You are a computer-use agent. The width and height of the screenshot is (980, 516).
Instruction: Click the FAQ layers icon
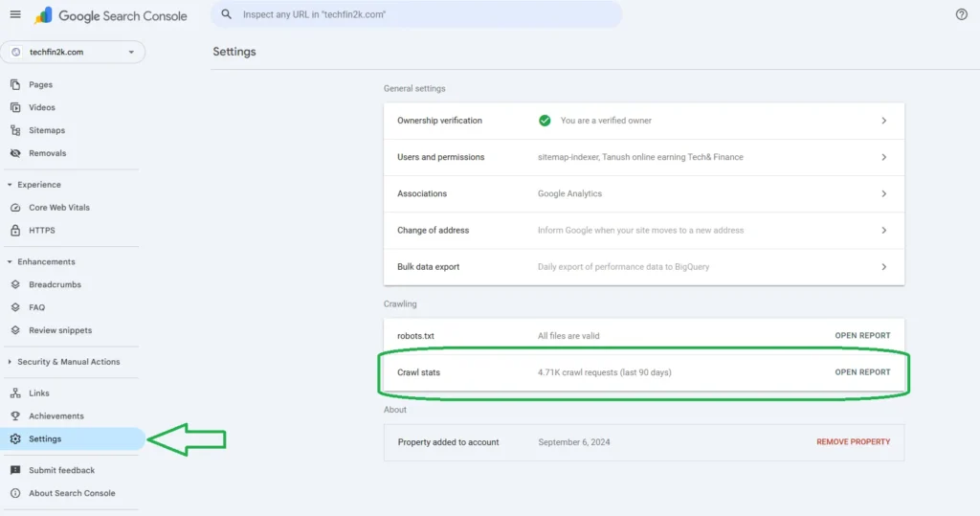tap(15, 307)
